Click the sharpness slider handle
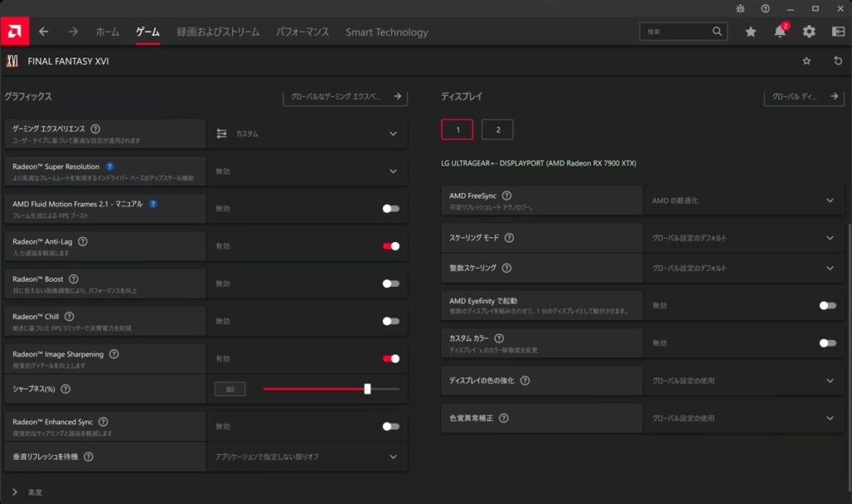Image resolution: width=852 pixels, height=504 pixels. click(367, 389)
